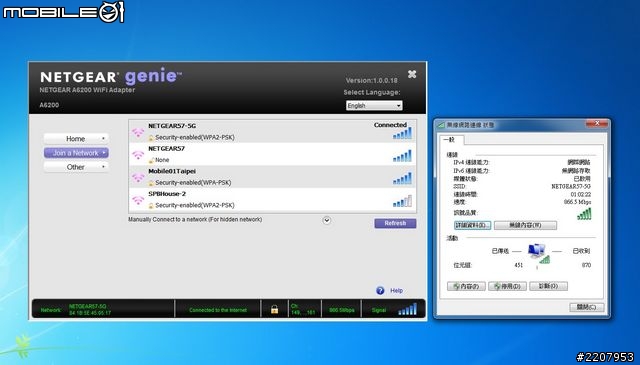Click the signal bars for SPBHouse-2

click(402, 201)
